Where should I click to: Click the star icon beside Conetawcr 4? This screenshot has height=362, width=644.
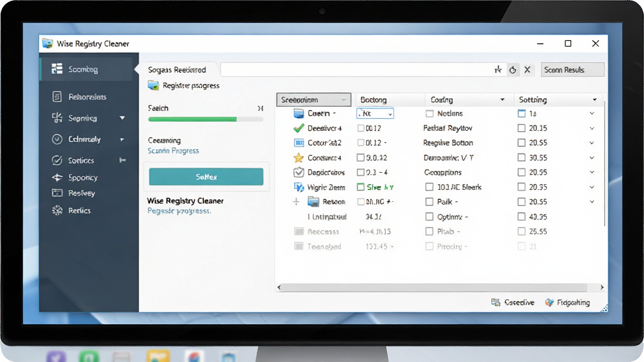299,158
